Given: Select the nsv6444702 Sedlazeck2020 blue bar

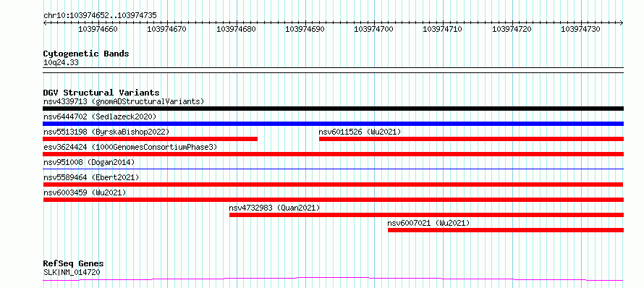Looking at the screenshot, I should point(333,124).
